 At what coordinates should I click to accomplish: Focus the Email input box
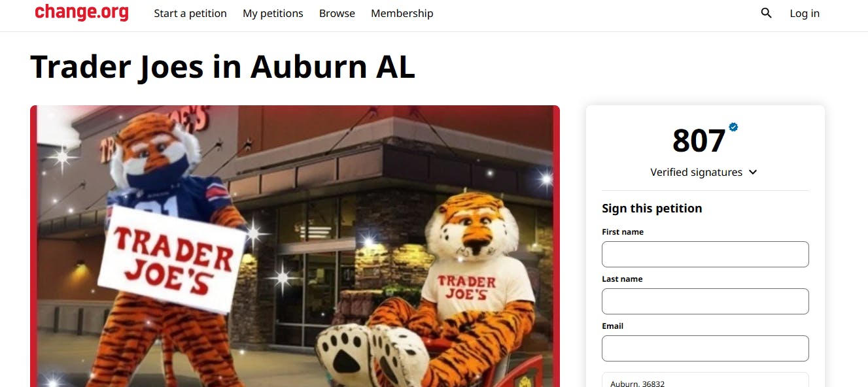pyautogui.click(x=705, y=348)
